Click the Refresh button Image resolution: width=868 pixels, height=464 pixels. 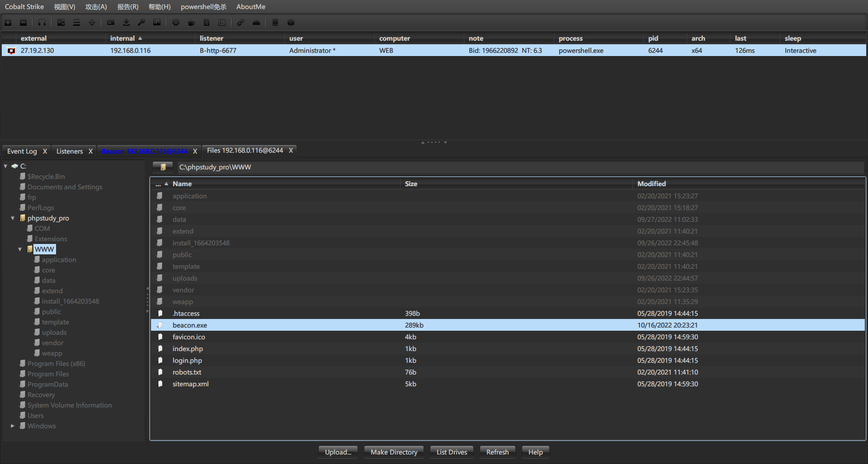498,452
